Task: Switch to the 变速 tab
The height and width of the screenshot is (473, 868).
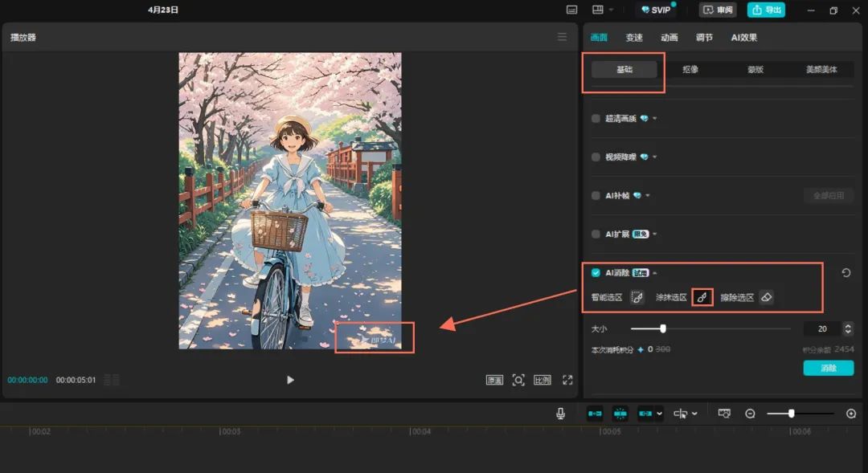Action: 634,38
